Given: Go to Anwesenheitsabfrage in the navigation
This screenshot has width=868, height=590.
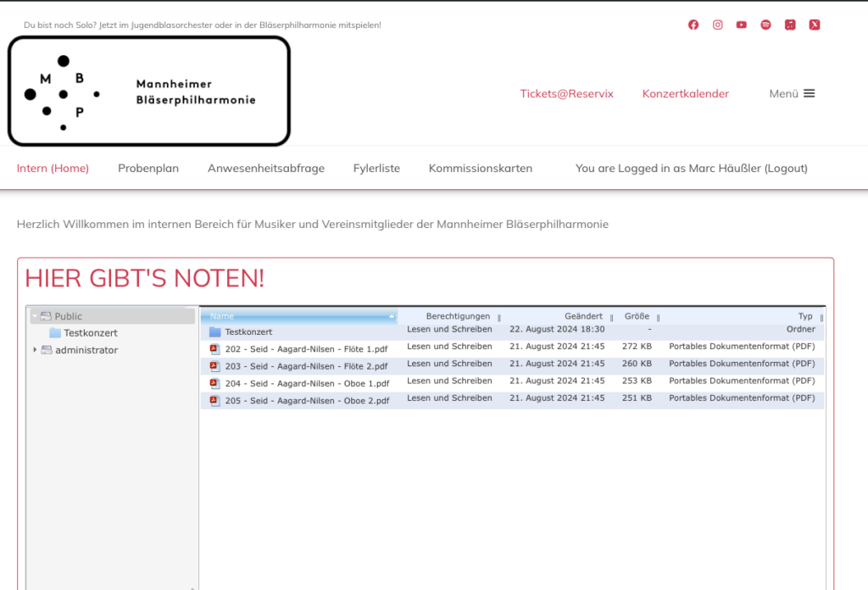Looking at the screenshot, I should coord(266,168).
